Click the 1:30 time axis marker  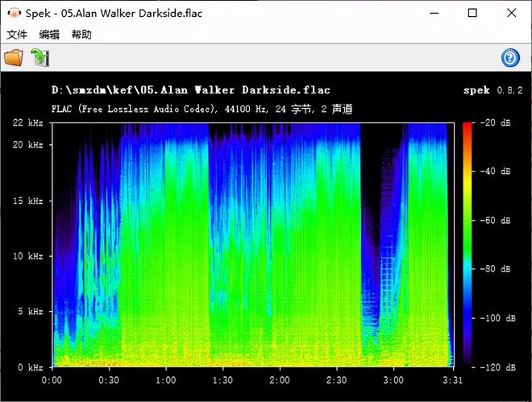[x=222, y=380]
